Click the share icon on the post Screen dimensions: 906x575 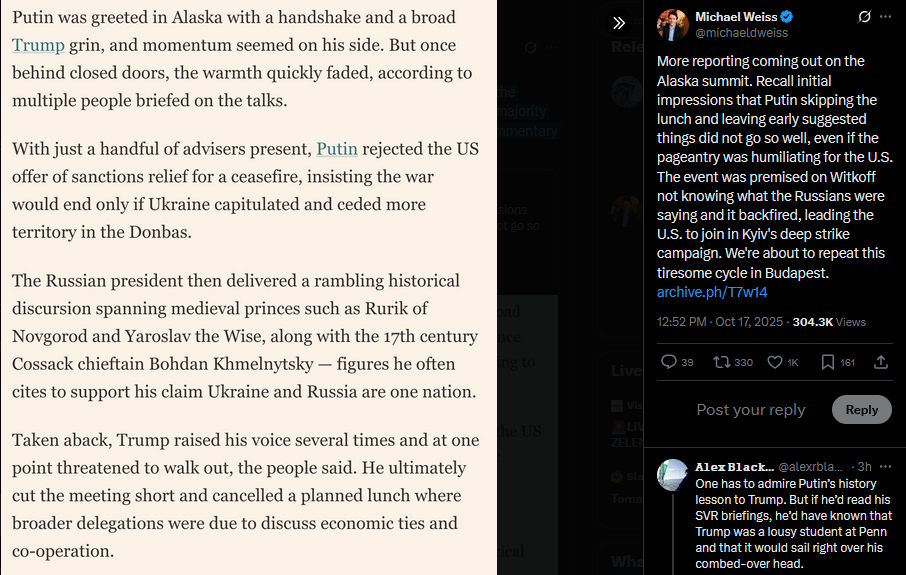point(881,362)
